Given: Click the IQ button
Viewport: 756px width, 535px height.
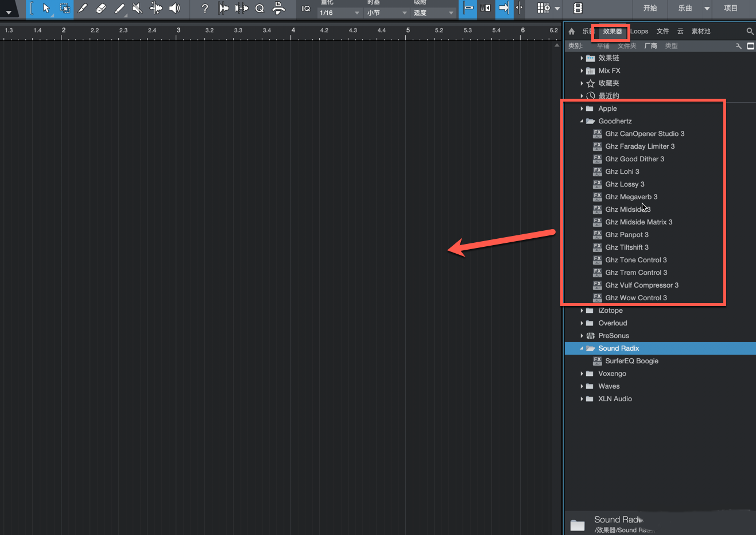Looking at the screenshot, I should click(x=306, y=9).
